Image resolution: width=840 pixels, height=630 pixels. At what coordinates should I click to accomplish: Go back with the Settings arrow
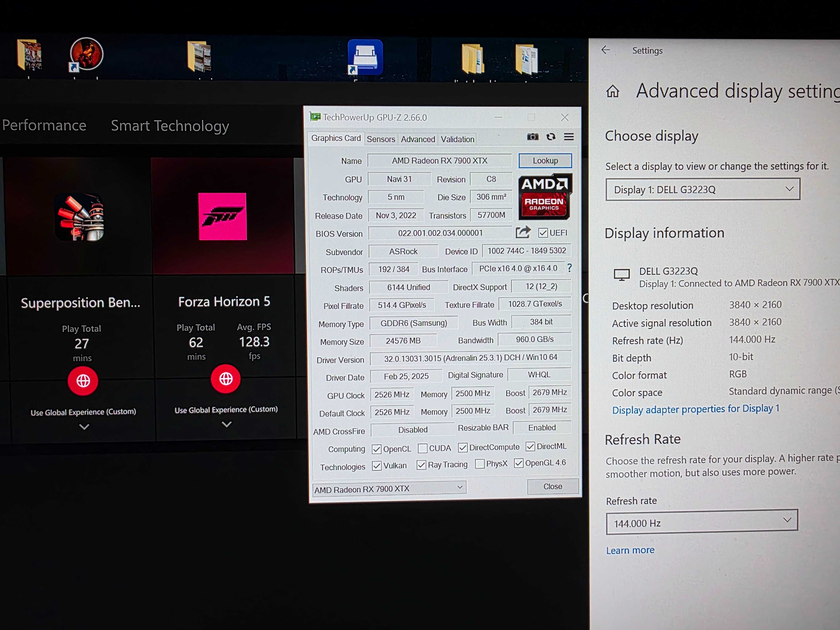point(606,50)
